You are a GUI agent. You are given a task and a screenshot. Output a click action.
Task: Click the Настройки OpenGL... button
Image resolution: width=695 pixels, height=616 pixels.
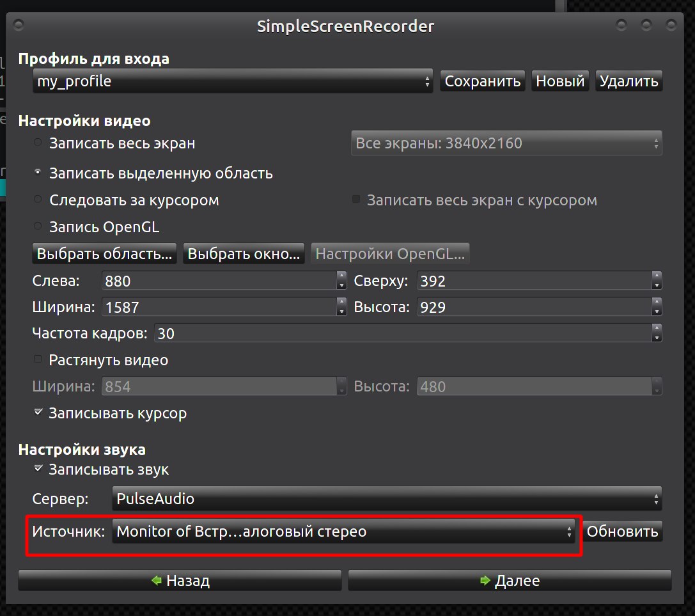390,254
